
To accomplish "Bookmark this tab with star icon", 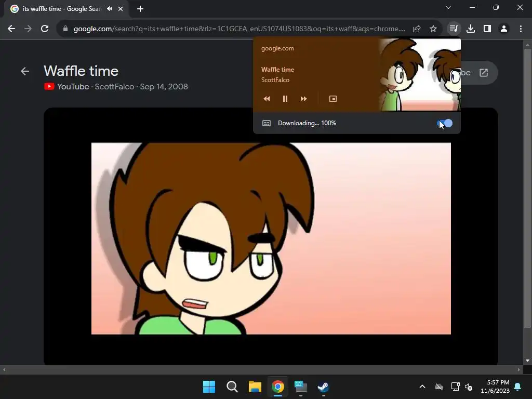I will (433, 29).
